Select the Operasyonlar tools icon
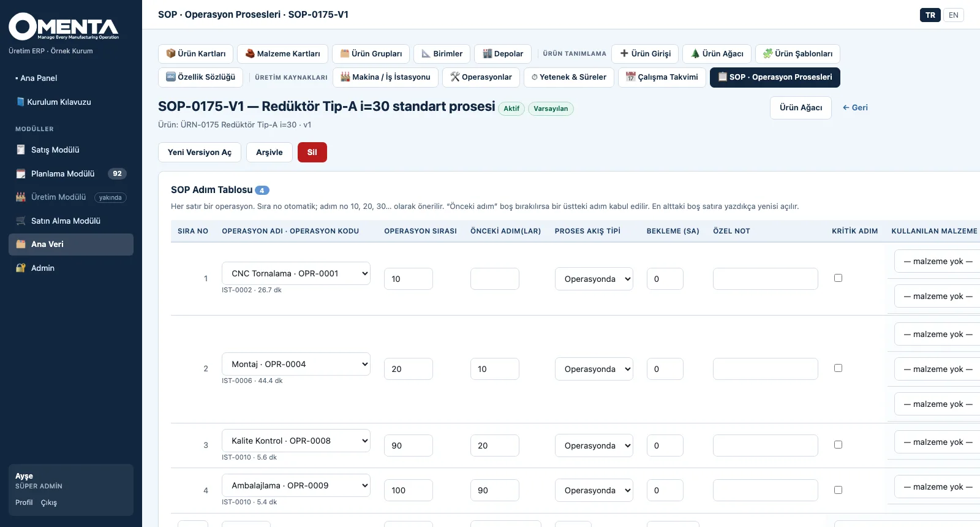The width and height of the screenshot is (980, 527). tap(455, 77)
